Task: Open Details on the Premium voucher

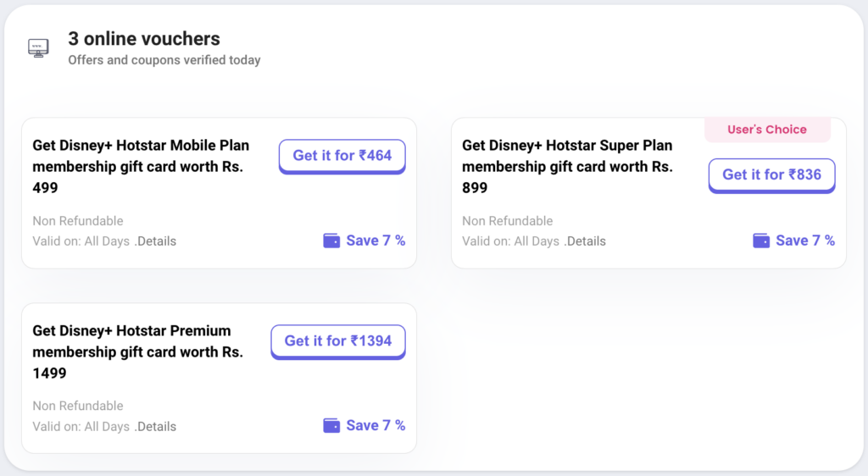Action: pos(156,427)
